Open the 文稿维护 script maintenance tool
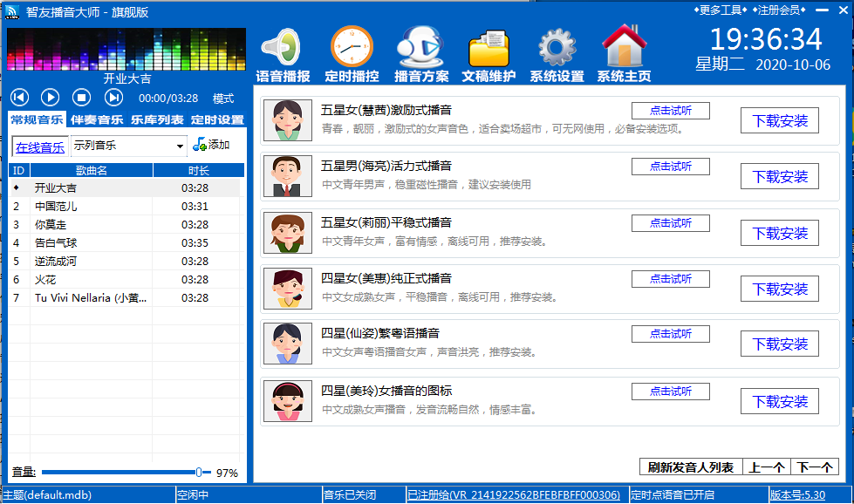Viewport: 854px width, 504px height. [x=488, y=54]
